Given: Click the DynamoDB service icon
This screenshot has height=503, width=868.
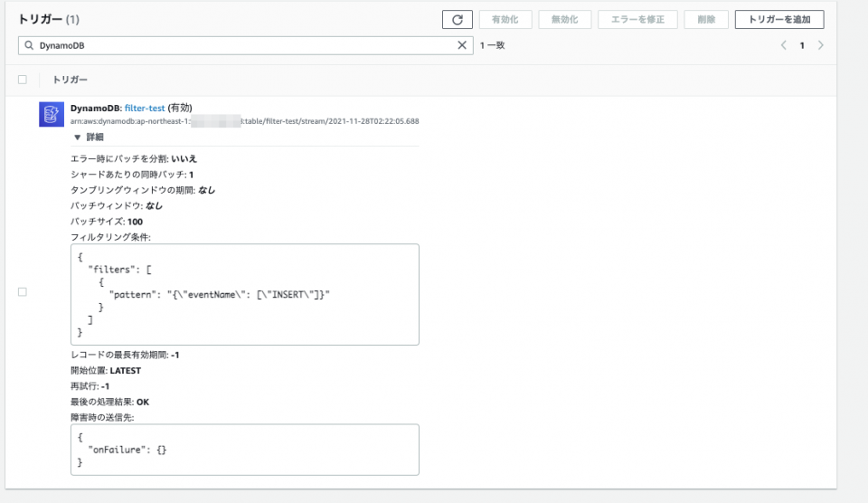Looking at the screenshot, I should (52, 114).
